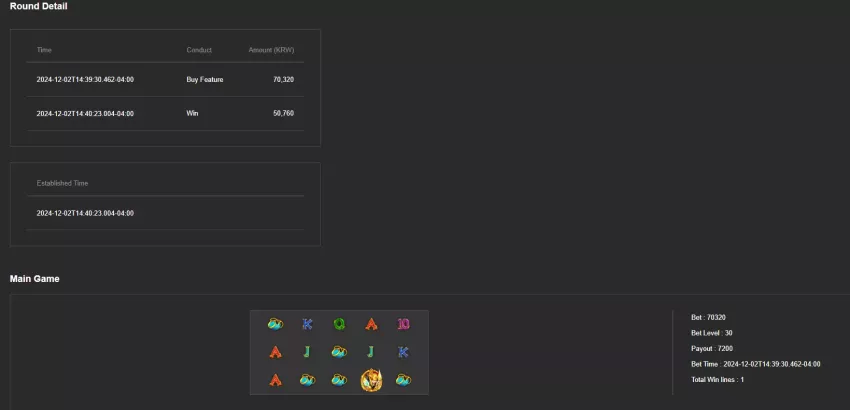Image resolution: width=850 pixels, height=410 pixels.
Task: Click the teal pot in the middle row
Action: point(339,353)
